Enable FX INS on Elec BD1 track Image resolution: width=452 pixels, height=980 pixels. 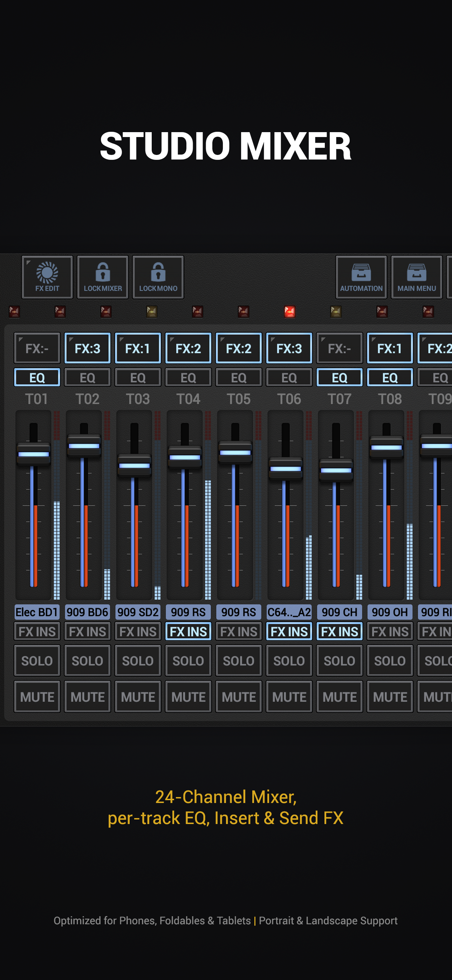[37, 632]
